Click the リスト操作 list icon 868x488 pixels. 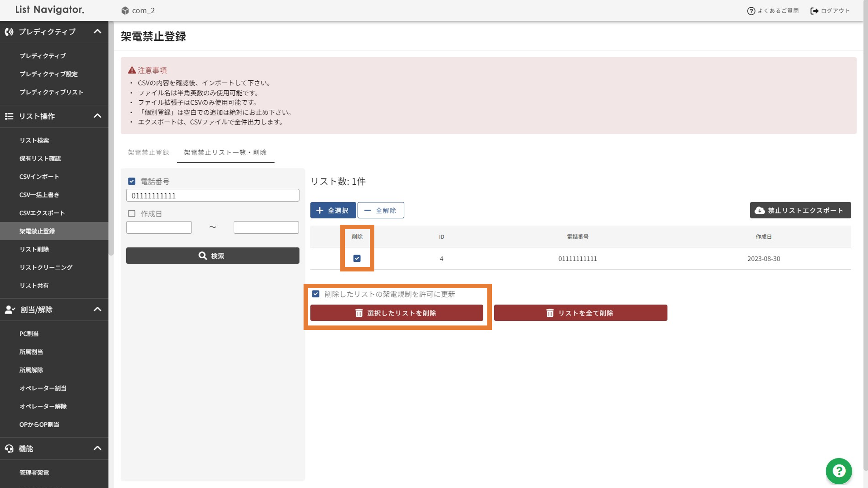(9, 116)
